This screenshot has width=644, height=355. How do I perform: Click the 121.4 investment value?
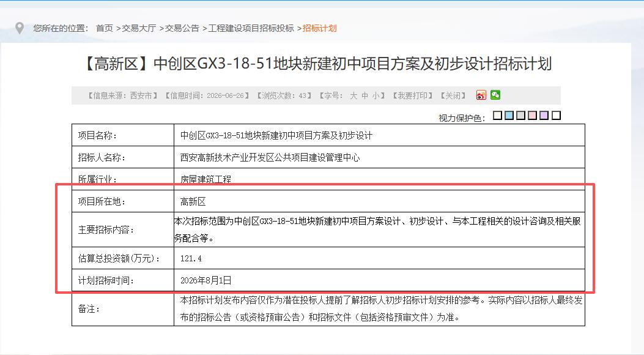click(x=191, y=258)
